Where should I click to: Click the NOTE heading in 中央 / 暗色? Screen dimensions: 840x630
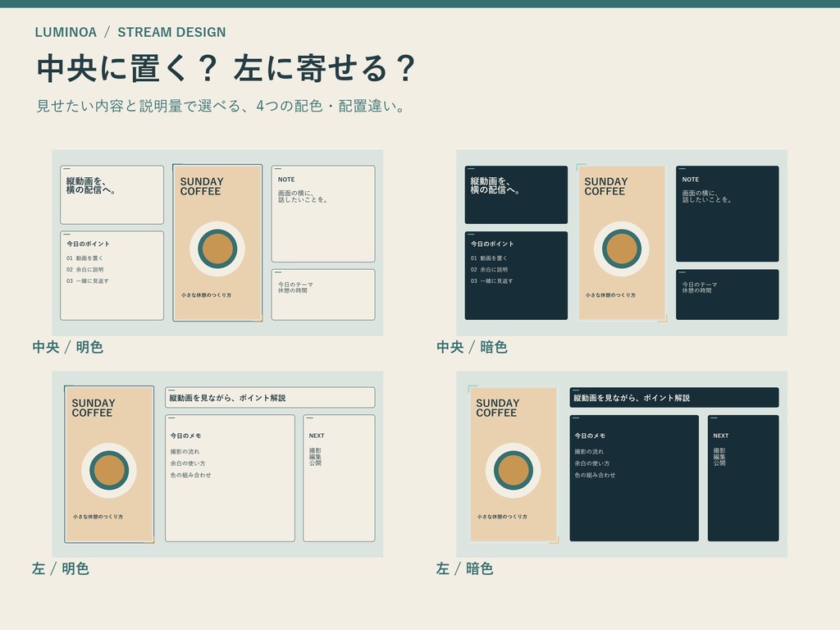click(x=690, y=180)
